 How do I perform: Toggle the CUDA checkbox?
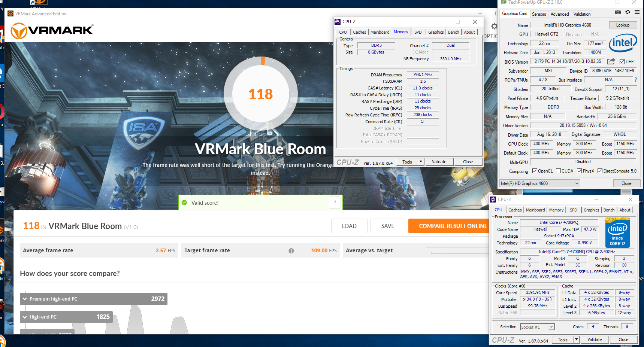coord(558,171)
